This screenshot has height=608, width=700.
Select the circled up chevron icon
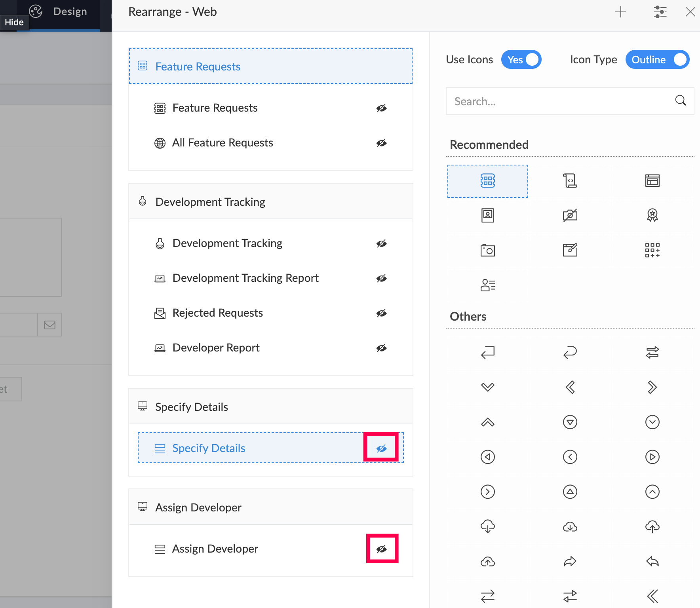[x=652, y=492]
